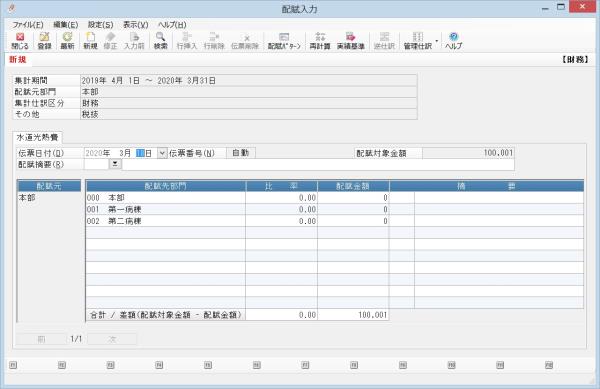600x389 pixels.
Task: Run 再計算 (recalculate) toolbar icon
Action: point(320,41)
